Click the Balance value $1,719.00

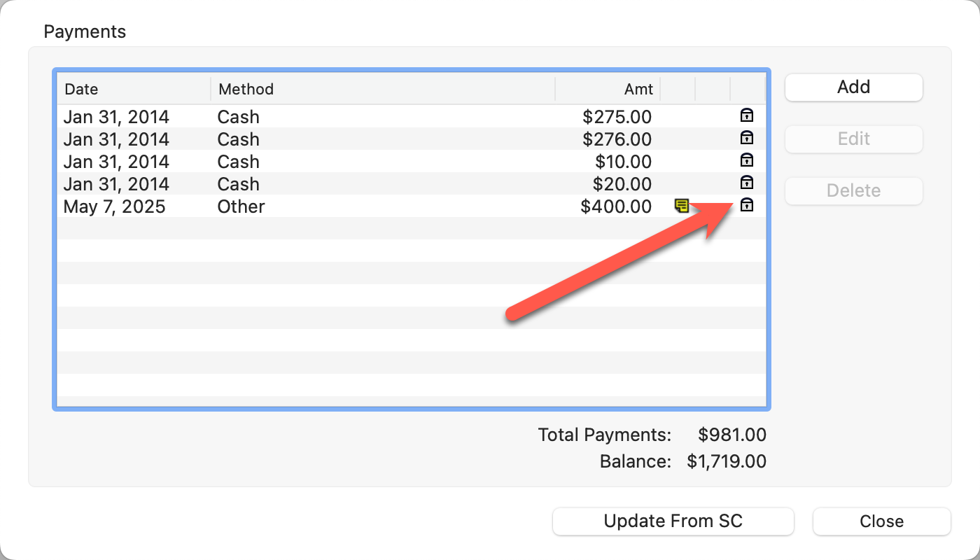tap(727, 461)
